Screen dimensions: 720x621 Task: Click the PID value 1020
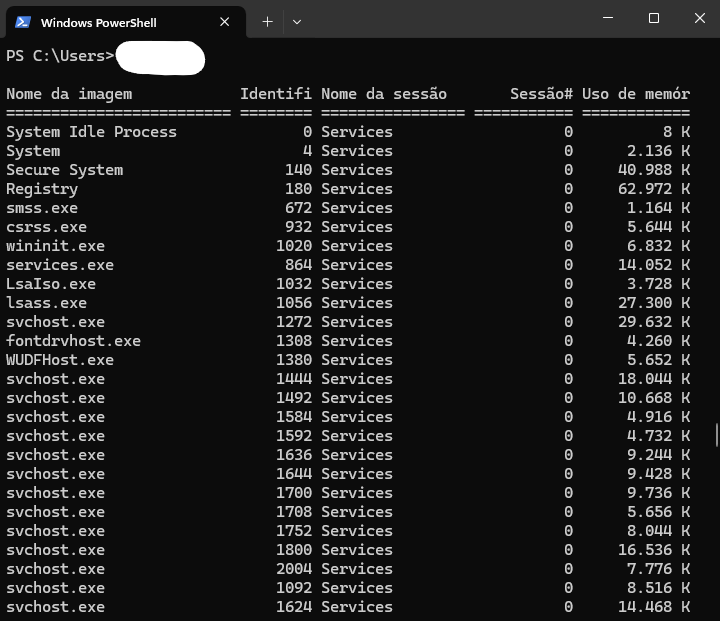coord(294,246)
